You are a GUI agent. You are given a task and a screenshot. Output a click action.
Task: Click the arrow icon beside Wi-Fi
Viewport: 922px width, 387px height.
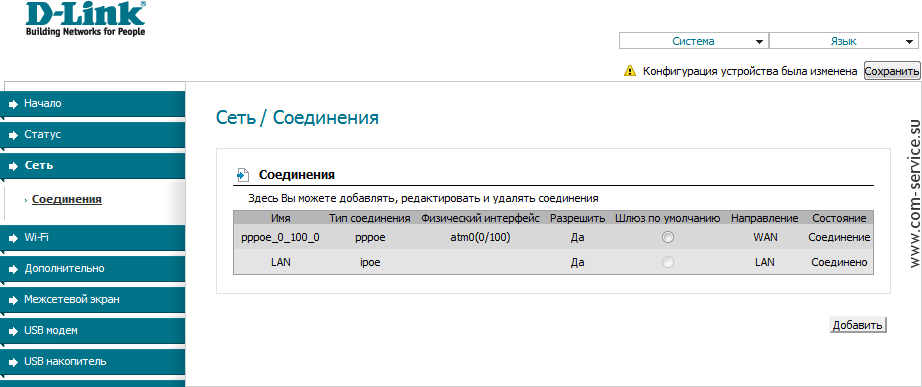tap(14, 238)
